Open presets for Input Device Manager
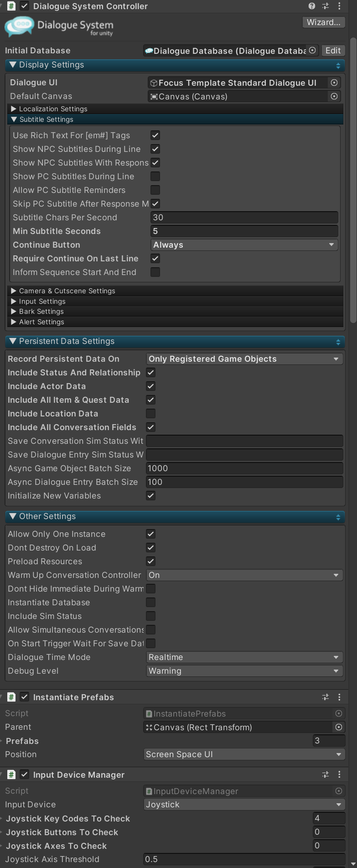This screenshot has height=868, width=357. pos(326,774)
